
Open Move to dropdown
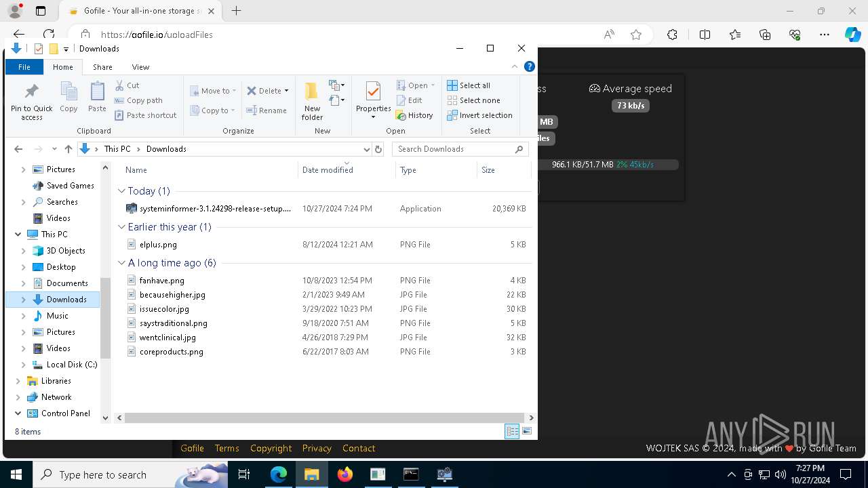[x=213, y=91]
